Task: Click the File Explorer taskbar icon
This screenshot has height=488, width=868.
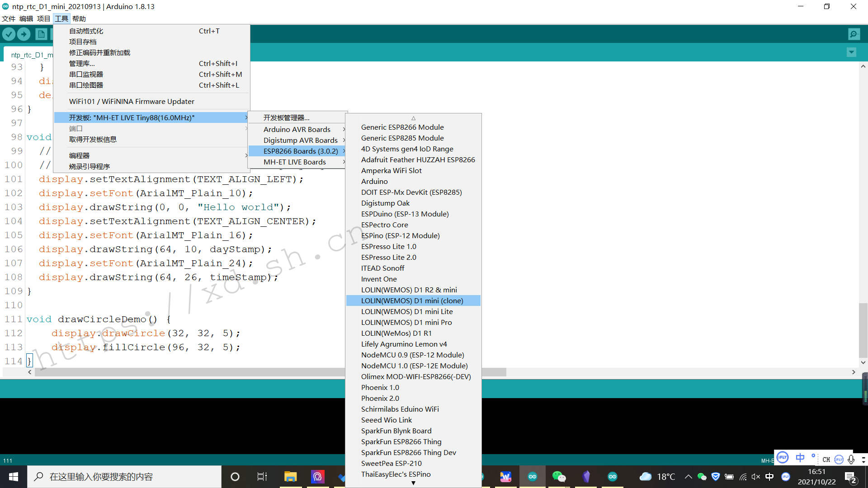Action: tap(290, 477)
